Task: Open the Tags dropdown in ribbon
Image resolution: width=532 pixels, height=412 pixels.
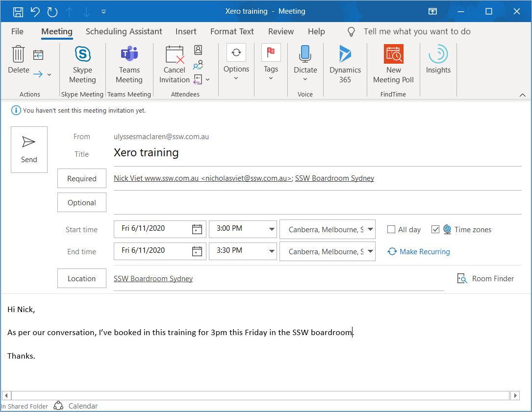Action: (x=271, y=65)
